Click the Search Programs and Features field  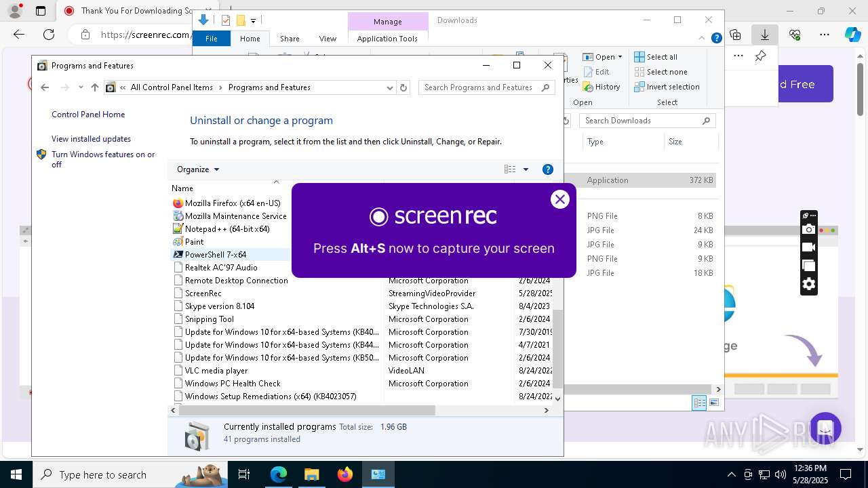point(487,87)
